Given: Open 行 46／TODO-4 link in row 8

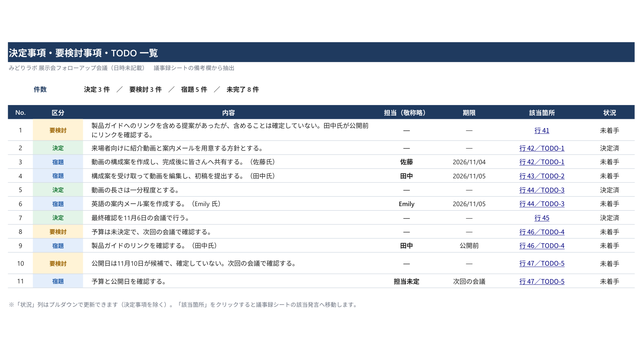Looking at the screenshot, I should [x=541, y=232].
